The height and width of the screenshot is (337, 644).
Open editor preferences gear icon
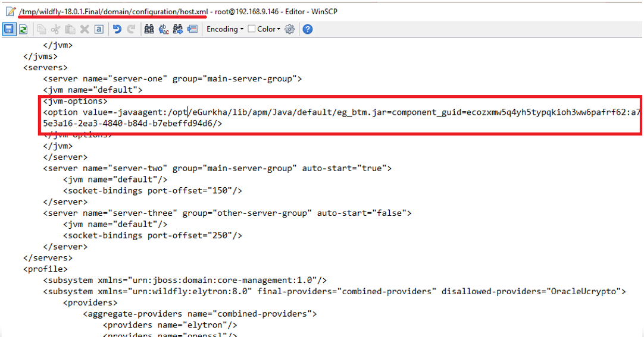(x=289, y=29)
